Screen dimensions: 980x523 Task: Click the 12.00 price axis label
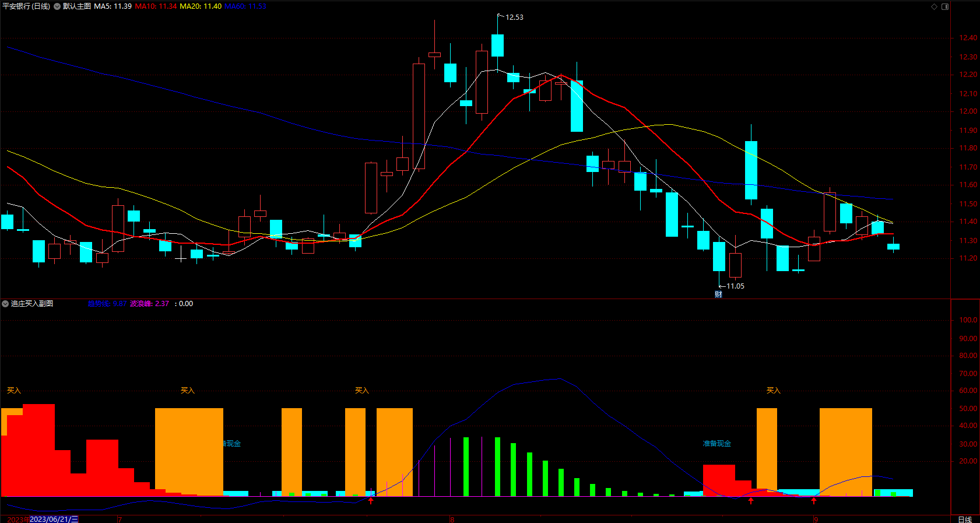coord(968,111)
